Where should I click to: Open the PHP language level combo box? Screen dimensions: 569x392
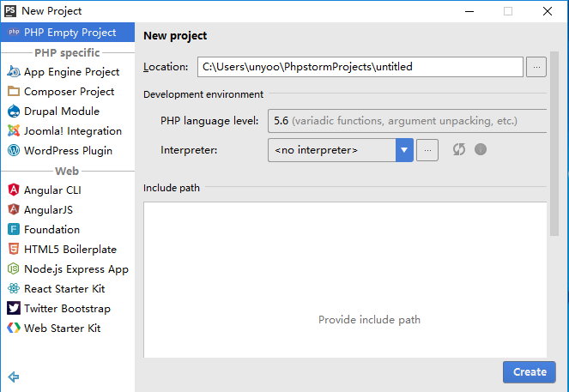(x=407, y=121)
